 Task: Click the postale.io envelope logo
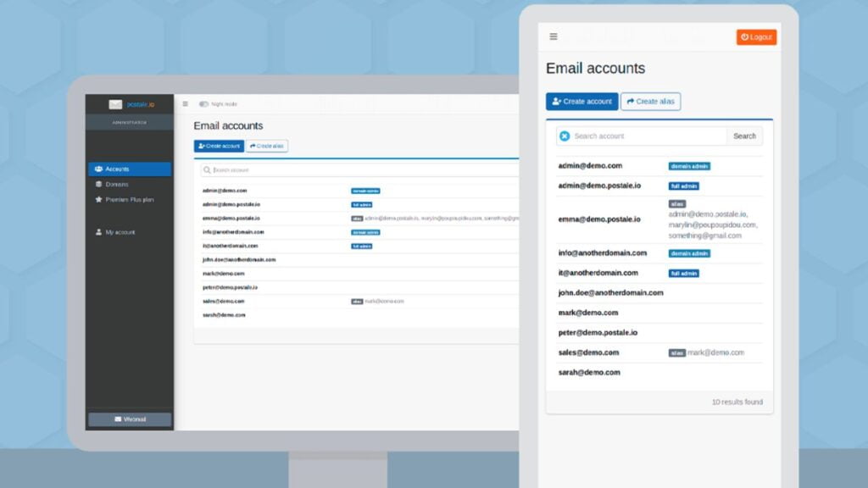115,104
